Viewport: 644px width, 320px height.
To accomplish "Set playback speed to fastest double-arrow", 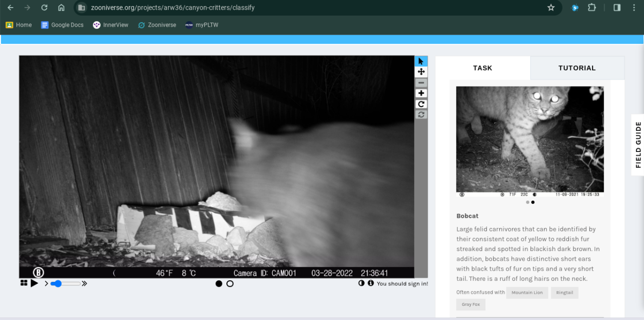I will pos(85,284).
